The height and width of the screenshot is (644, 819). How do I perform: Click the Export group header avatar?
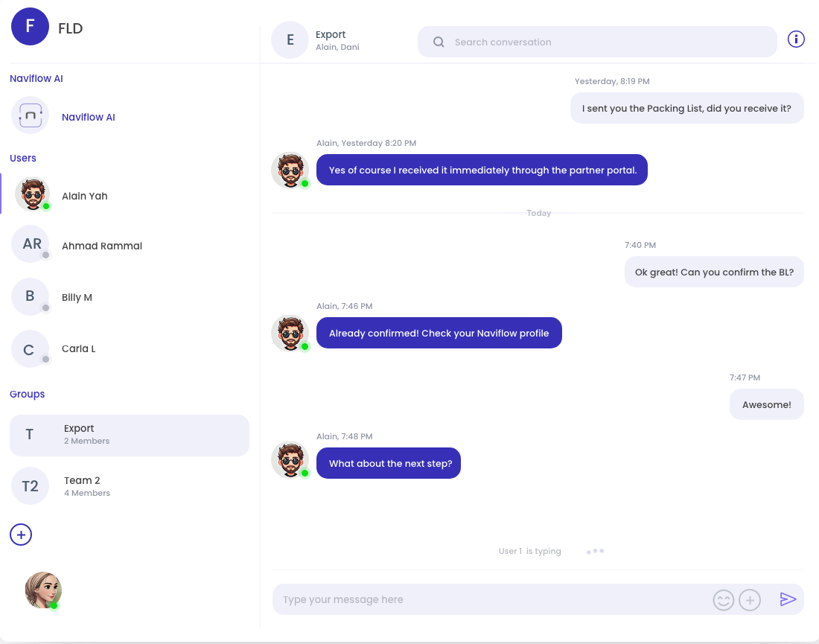pos(290,39)
